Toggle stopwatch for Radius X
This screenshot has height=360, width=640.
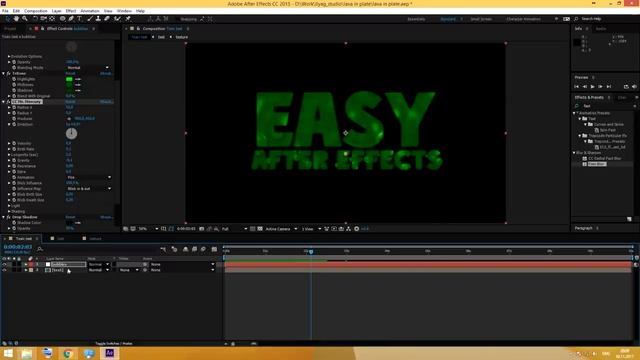click(x=14, y=107)
